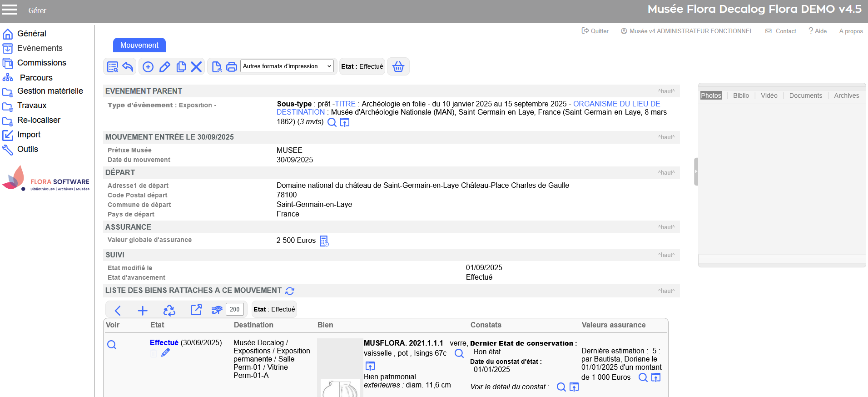Click the Quitter link
The width and height of the screenshot is (868, 397).
(x=595, y=31)
